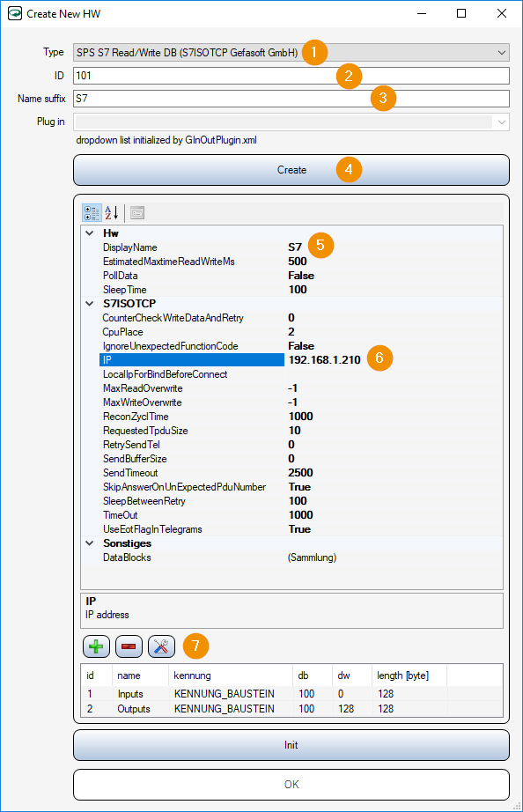523x812 pixels.
Task: Click into the Name suffix field
Action: point(291,99)
